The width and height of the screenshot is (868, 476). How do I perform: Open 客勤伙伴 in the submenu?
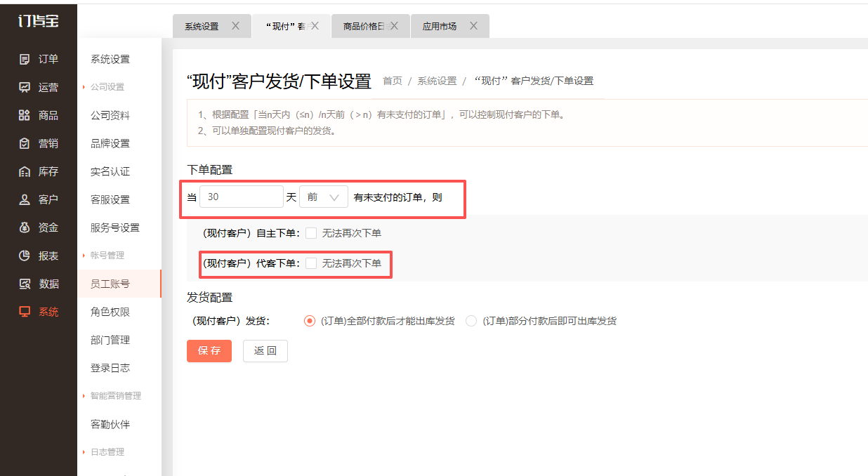[x=110, y=425]
